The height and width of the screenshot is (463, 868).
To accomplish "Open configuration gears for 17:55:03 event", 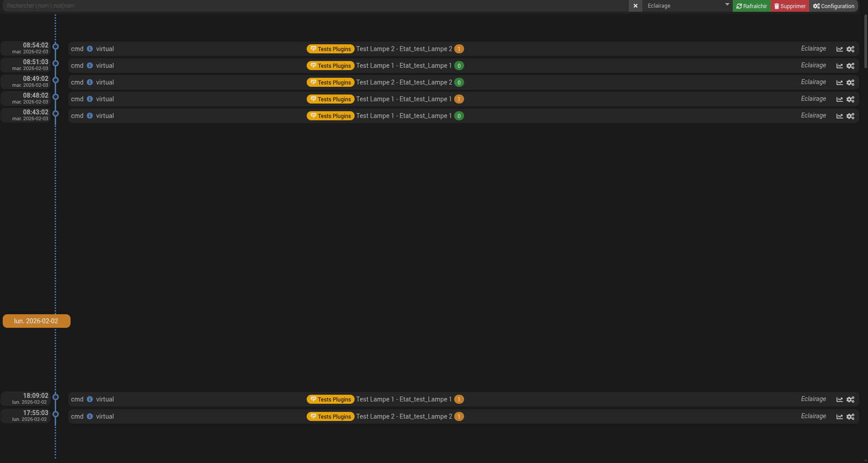I will point(850,417).
